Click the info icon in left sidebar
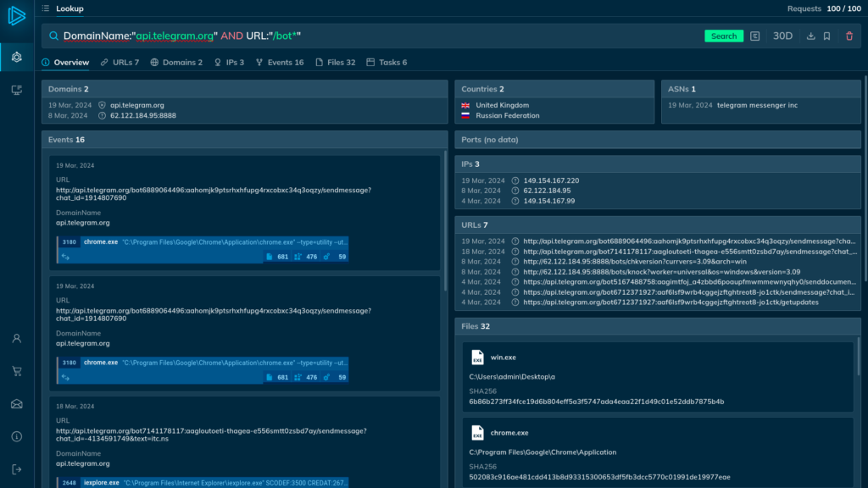 pyautogui.click(x=17, y=436)
